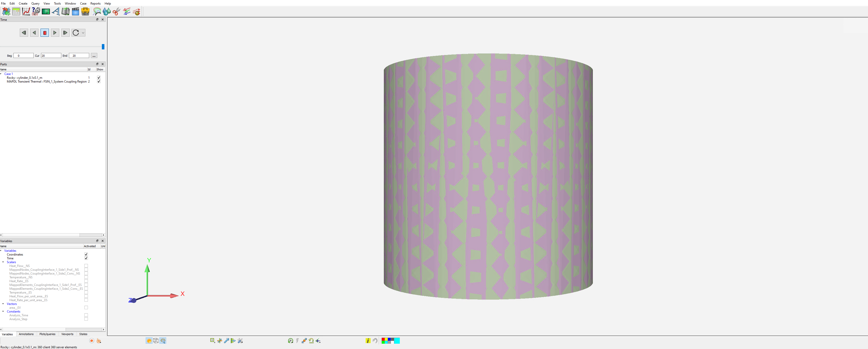868x349 pixels.
Task: Jump to first timestep button
Action: point(24,33)
